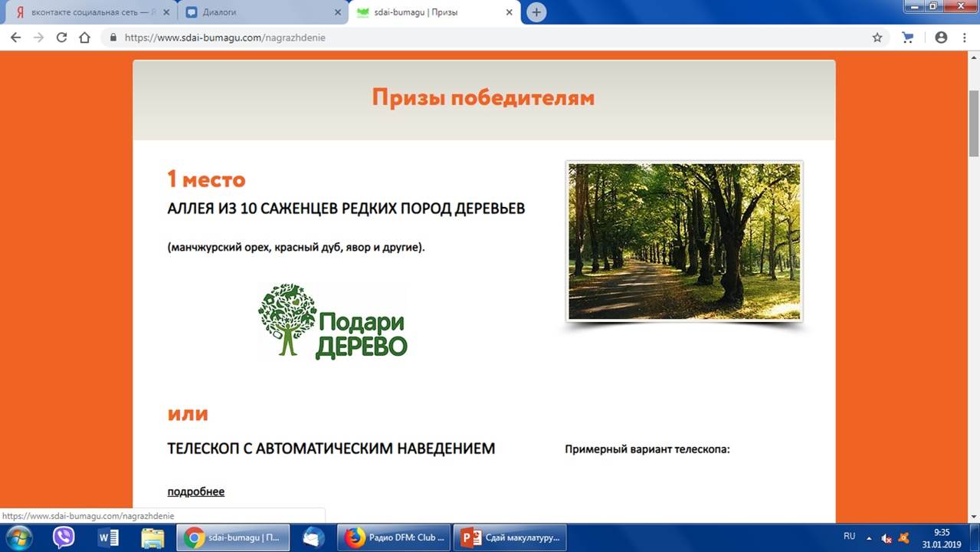
Task: Open Windows Explorer folder in taskbar
Action: [x=152, y=537]
